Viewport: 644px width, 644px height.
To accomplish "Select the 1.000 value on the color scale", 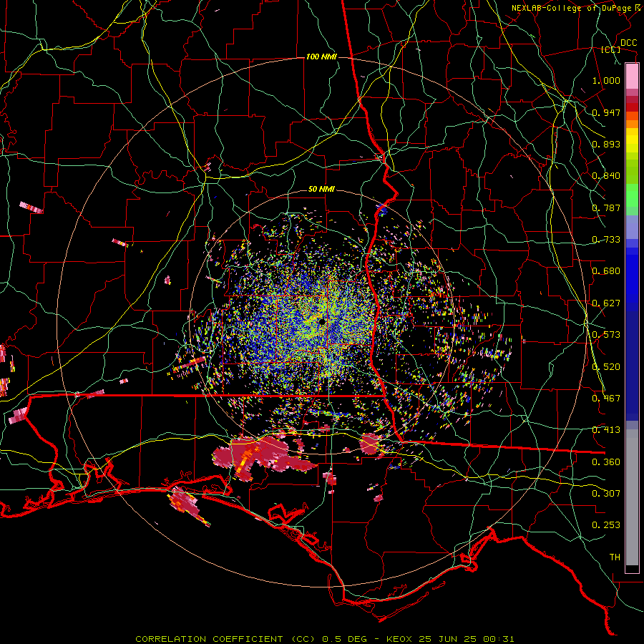I will pyautogui.click(x=606, y=80).
